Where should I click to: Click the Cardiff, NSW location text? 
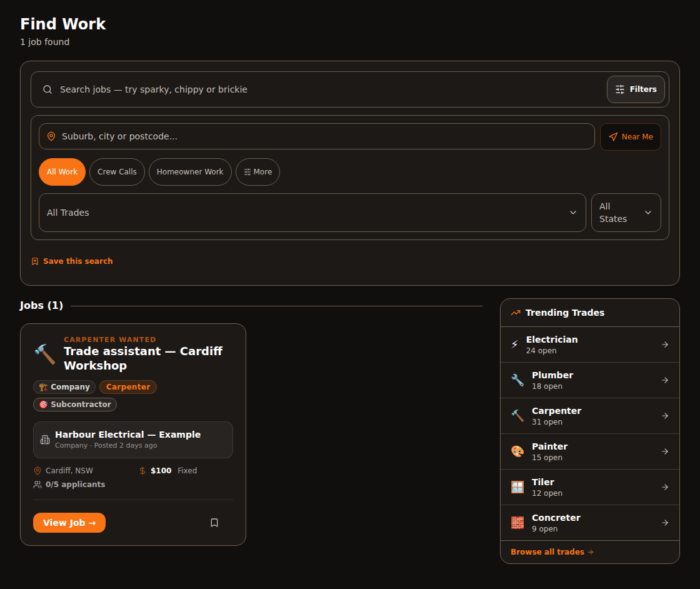(69, 471)
